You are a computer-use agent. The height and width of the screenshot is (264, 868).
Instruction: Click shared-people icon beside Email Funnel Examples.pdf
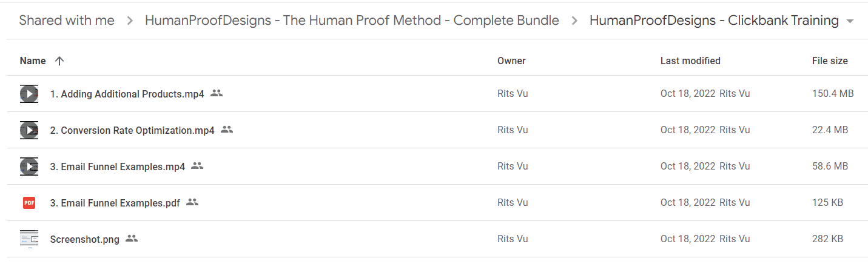192,202
